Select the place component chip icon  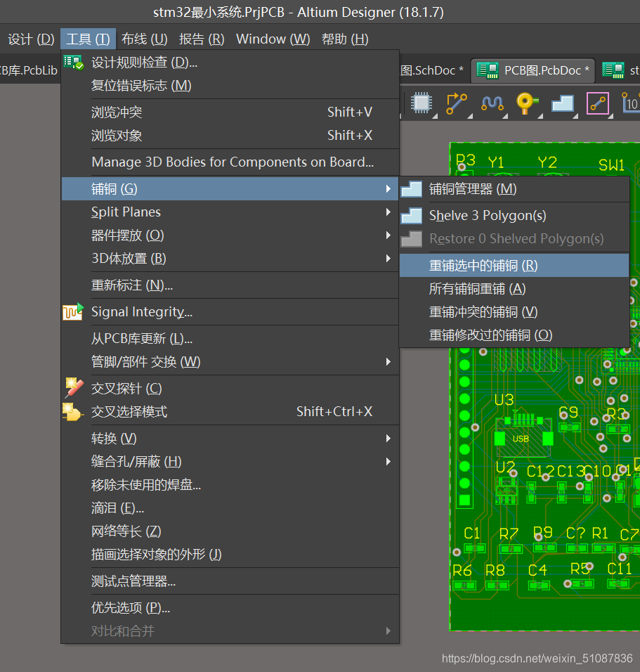[422, 103]
